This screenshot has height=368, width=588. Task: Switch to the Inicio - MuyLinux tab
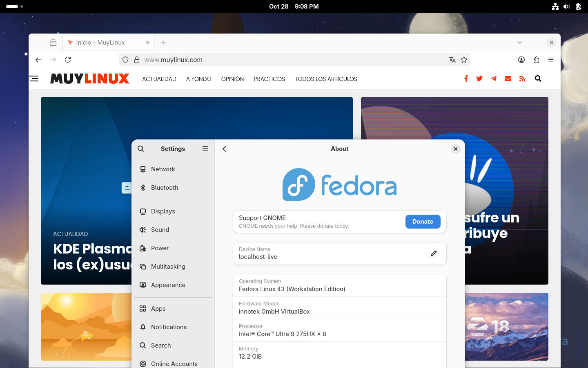(103, 42)
